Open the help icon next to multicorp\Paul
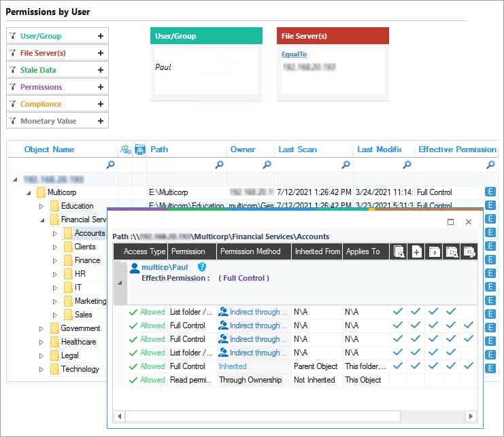 point(201,267)
